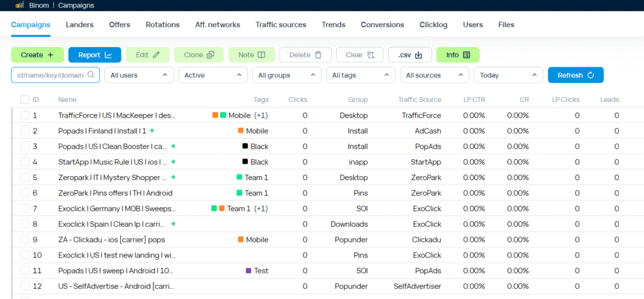Check the box for campaign ID 11
This screenshot has width=644, height=299.
[x=25, y=271]
